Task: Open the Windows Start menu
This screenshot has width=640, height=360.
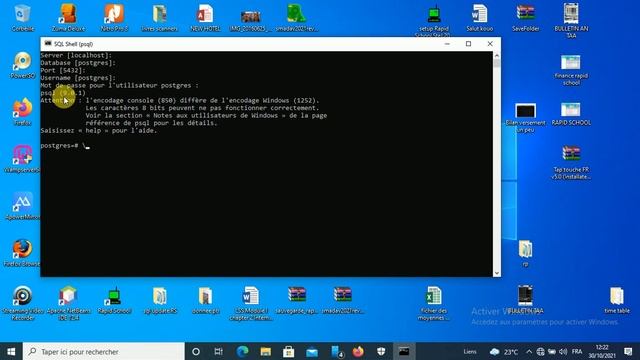Action: [11, 351]
